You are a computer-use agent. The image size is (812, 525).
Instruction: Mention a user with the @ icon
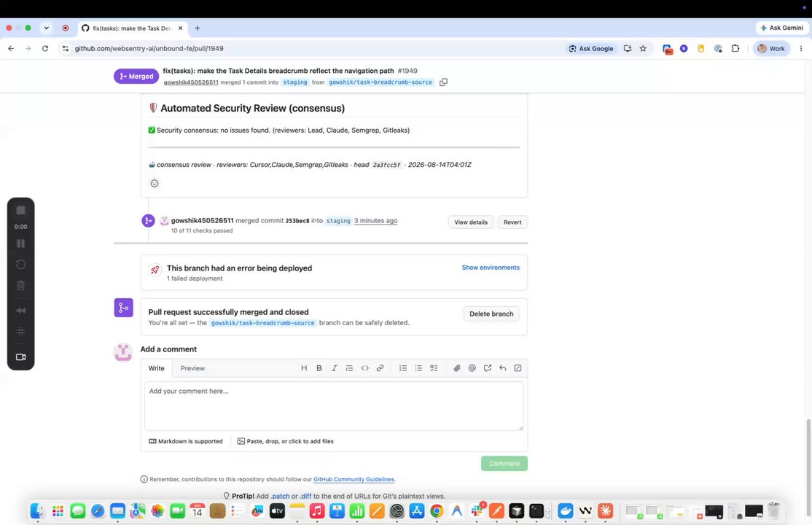(472, 368)
